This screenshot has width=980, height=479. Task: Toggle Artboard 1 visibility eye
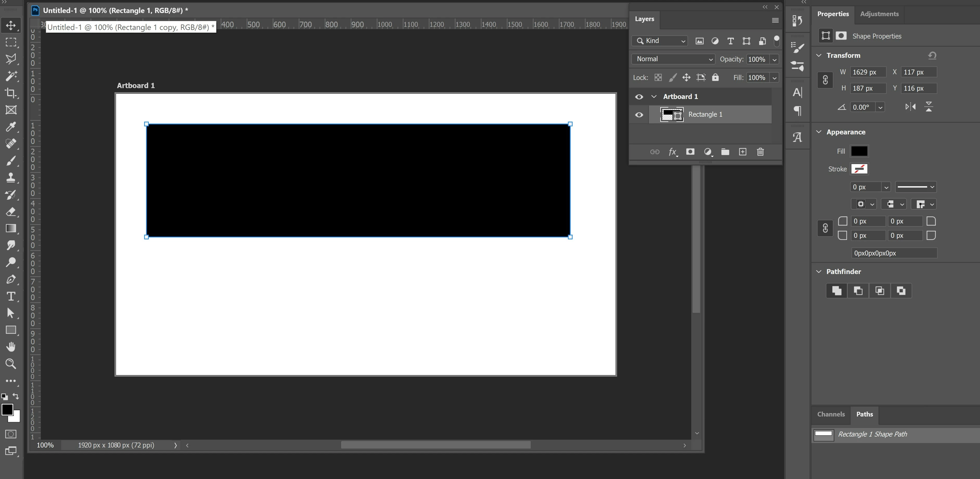[639, 97]
